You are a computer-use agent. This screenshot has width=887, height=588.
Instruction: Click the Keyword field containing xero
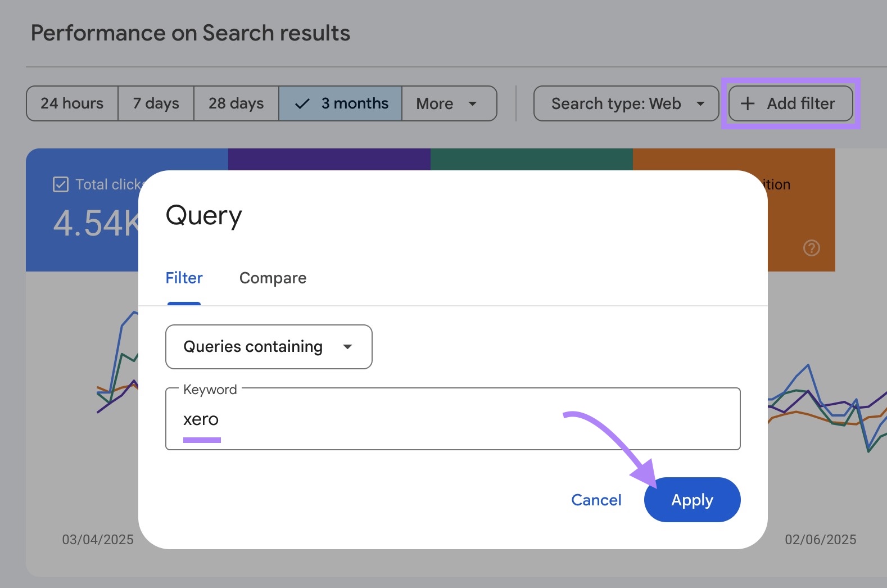click(452, 419)
